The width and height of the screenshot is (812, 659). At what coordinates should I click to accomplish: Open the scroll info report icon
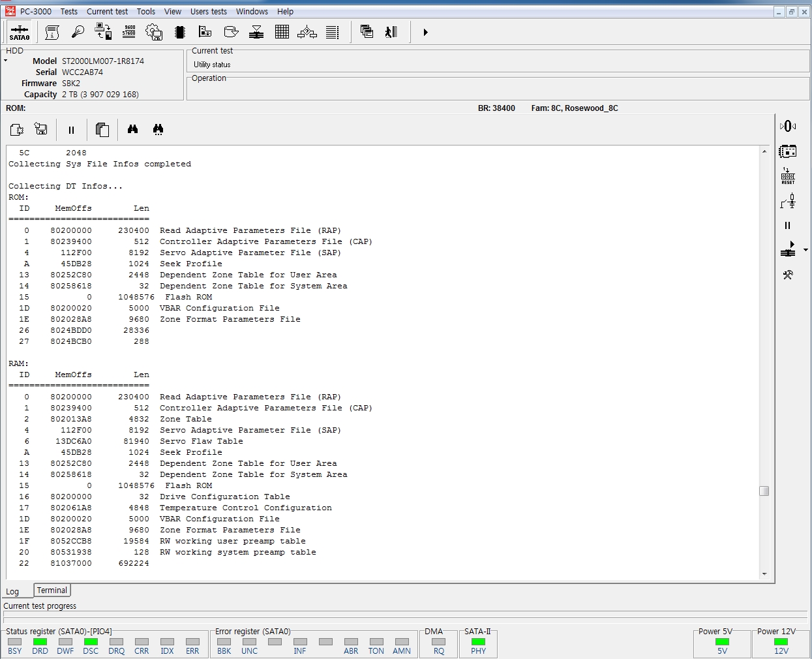click(x=52, y=32)
